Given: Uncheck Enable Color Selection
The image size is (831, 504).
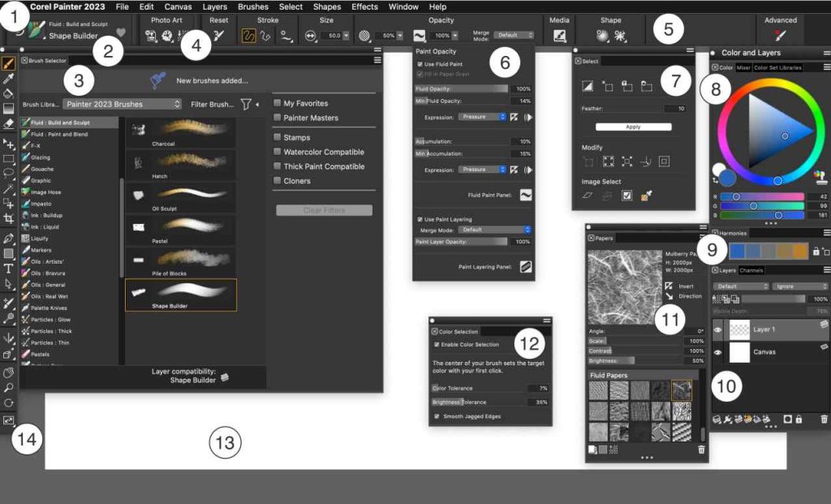Looking at the screenshot, I should click(x=437, y=344).
